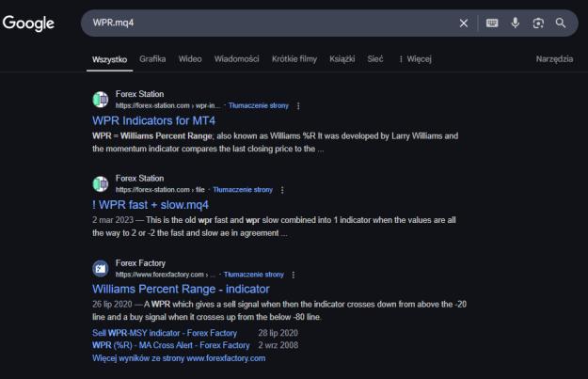Screen dimensions: 588x379
Task: Click Forex Station name above WPR fast + slow result
Action: click(139, 179)
